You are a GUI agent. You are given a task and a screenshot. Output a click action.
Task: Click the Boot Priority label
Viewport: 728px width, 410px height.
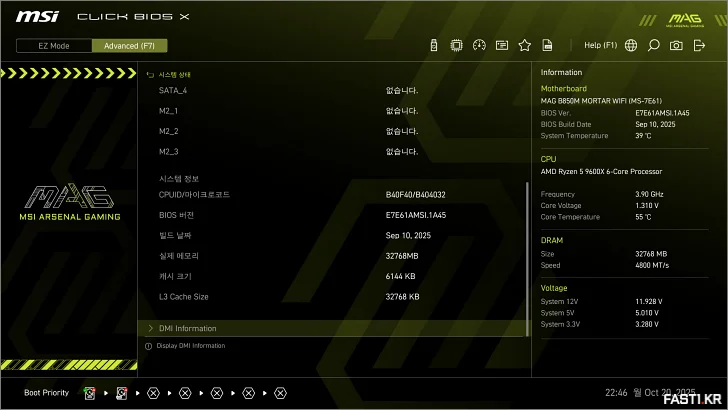pyautogui.click(x=46, y=393)
